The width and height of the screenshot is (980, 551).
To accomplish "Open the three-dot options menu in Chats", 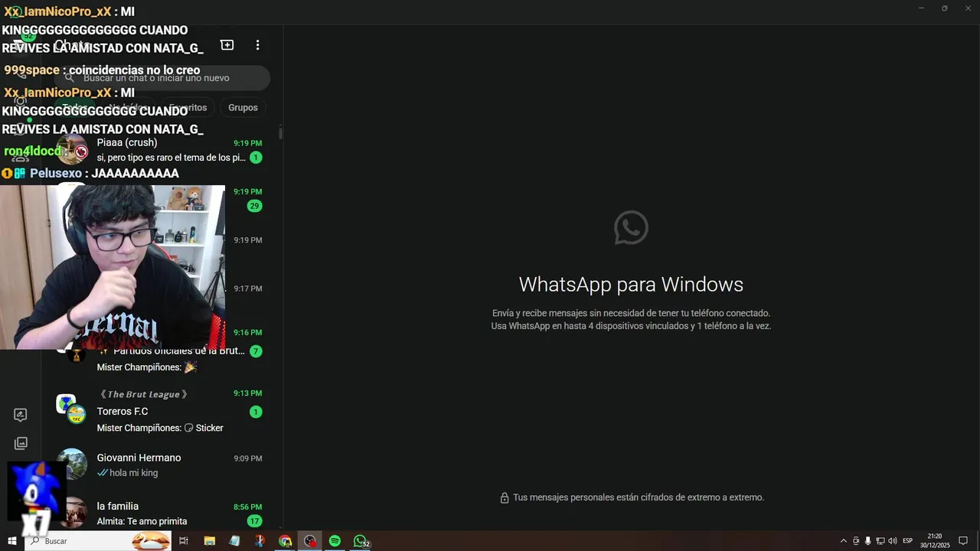I will pyautogui.click(x=257, y=45).
